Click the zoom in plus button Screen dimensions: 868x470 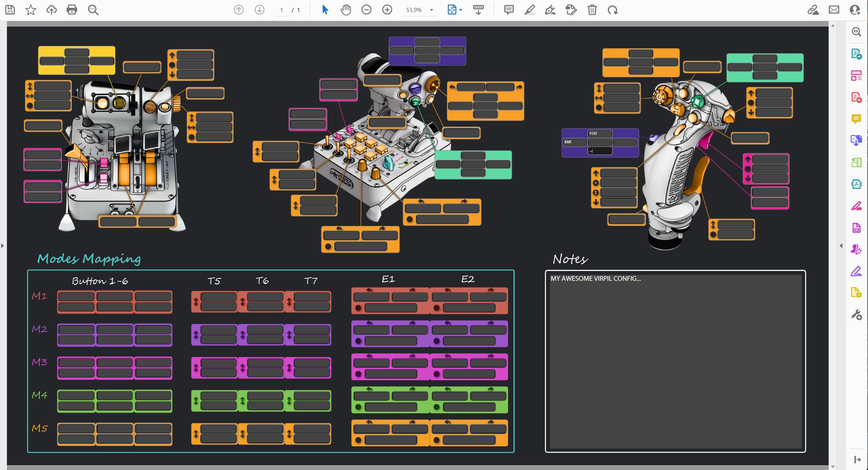coord(387,10)
